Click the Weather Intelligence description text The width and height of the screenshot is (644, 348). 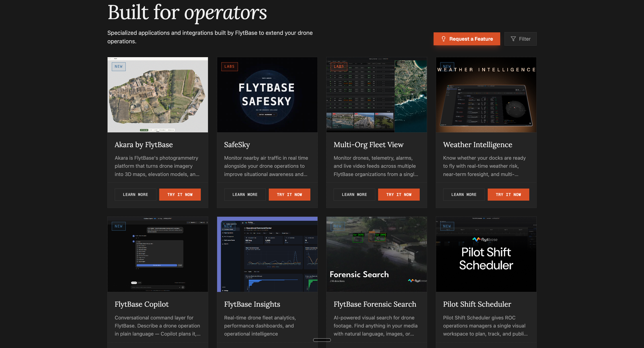click(x=485, y=166)
